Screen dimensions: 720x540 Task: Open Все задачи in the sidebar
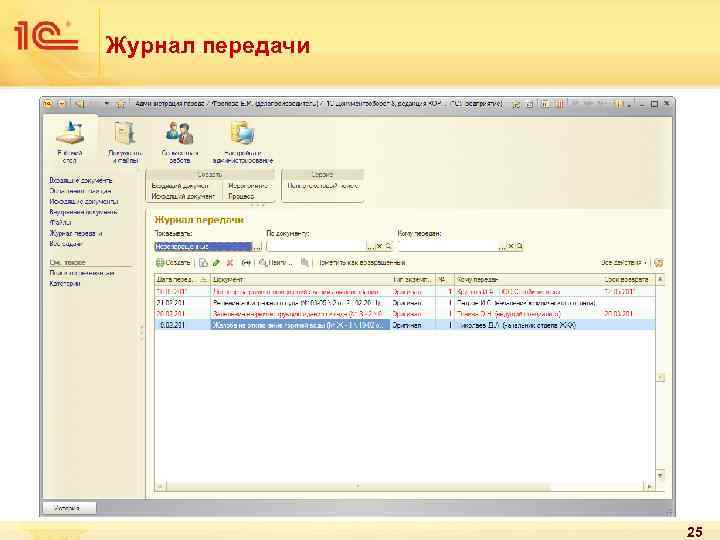tap(66, 244)
